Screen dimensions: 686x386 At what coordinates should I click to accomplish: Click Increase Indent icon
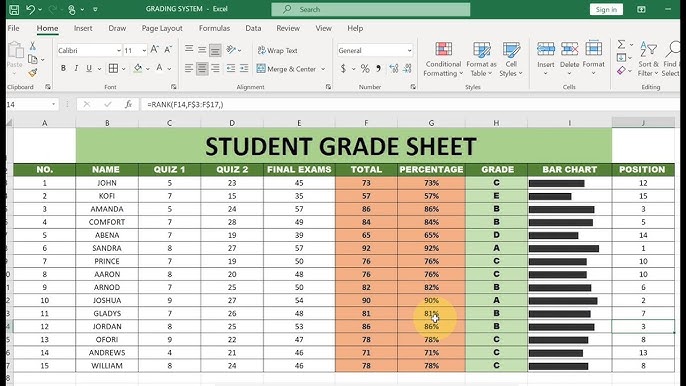point(244,68)
